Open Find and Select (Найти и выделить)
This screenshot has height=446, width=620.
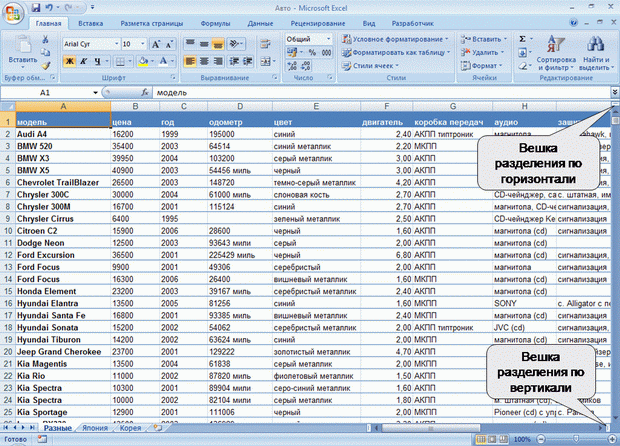tap(597, 52)
